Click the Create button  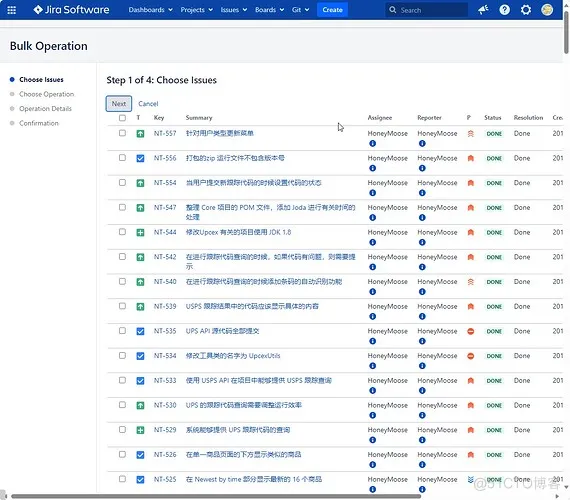(332, 10)
